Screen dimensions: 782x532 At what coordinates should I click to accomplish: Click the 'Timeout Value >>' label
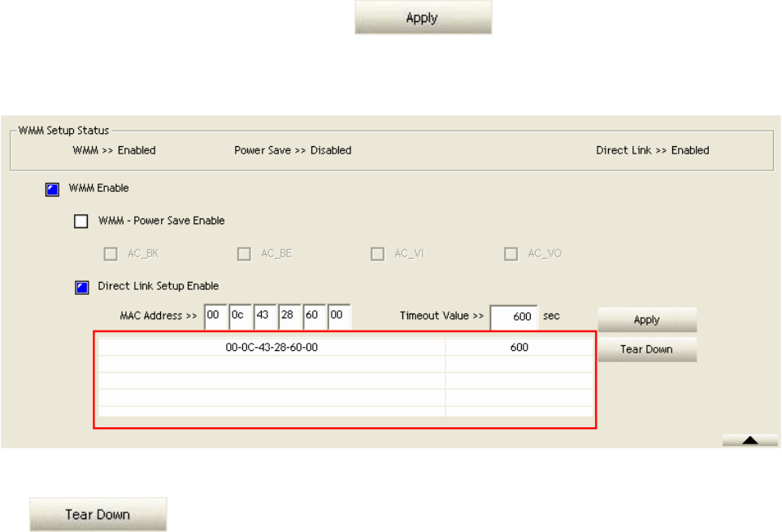click(x=442, y=316)
